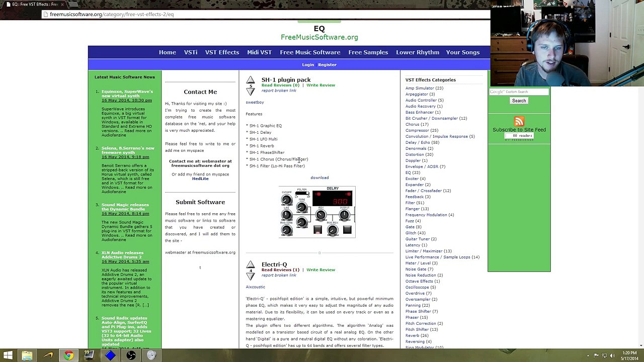Open the Aixcoustic developer link
The width and height of the screenshot is (644, 362).
[x=255, y=287]
